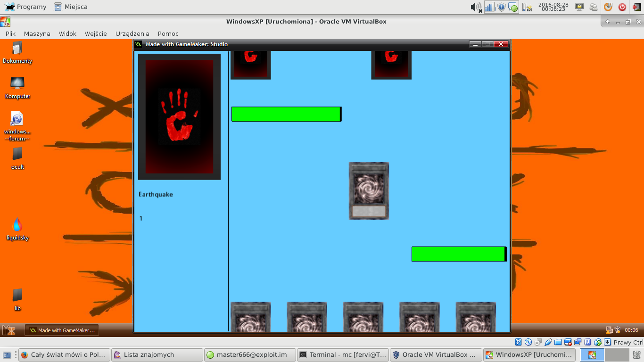Toggle the muted volume icon in the top panel
The image size is (644, 362).
point(476,7)
